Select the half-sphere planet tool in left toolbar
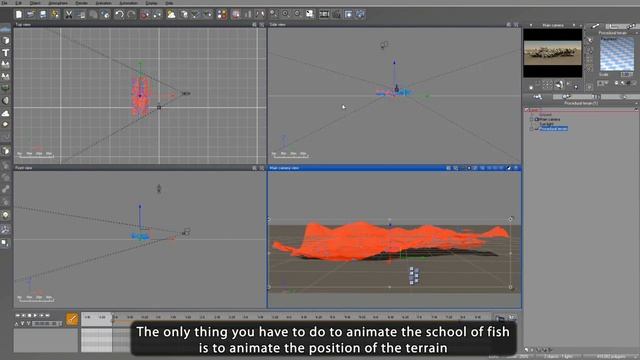 (x=6, y=100)
